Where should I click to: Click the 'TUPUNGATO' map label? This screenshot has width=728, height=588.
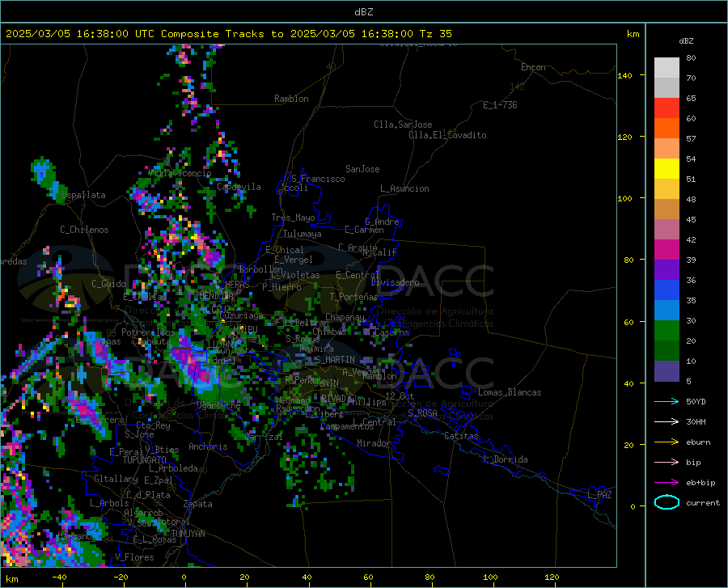pos(145,460)
